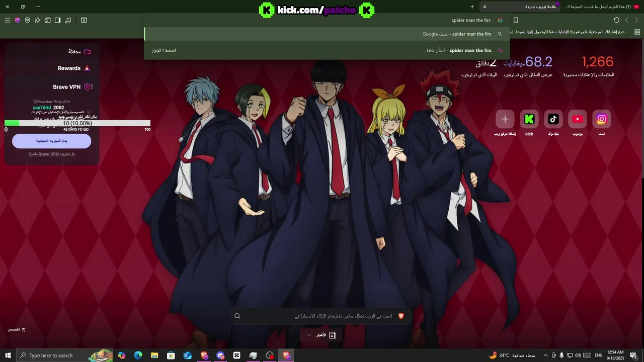Open the notifications center icon
Viewport: 644px width, 362px height.
click(x=633, y=355)
